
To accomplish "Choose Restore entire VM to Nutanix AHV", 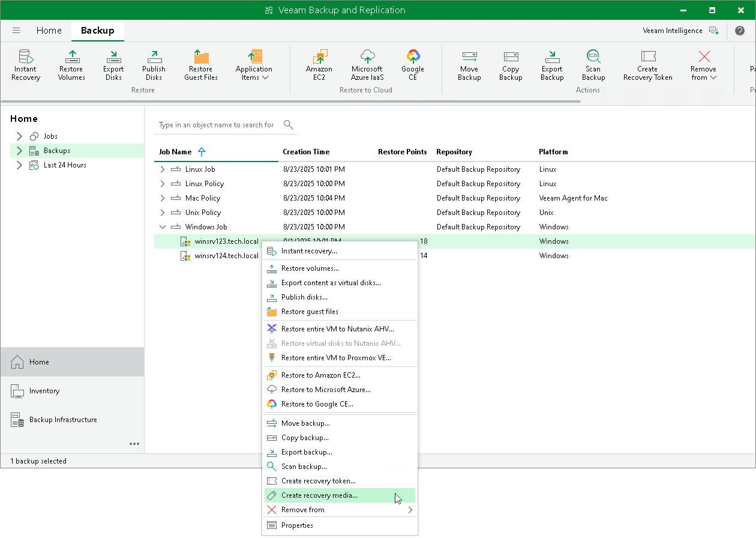I will pos(340,329).
